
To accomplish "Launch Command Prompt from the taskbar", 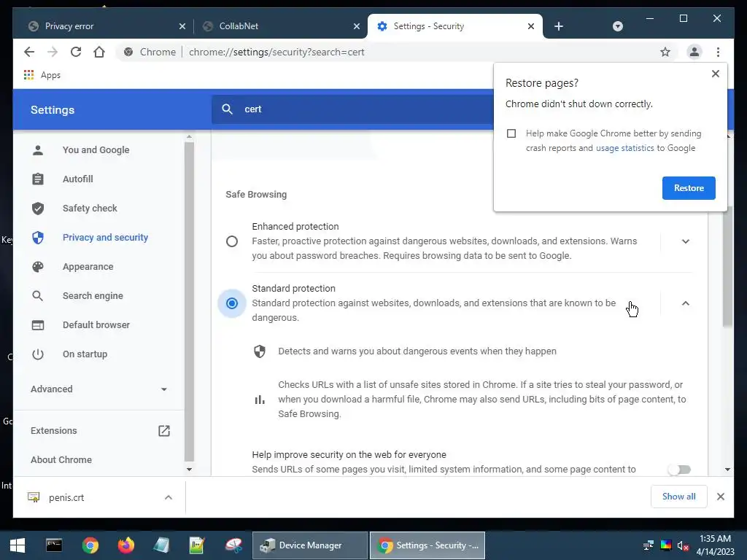I will [54, 545].
